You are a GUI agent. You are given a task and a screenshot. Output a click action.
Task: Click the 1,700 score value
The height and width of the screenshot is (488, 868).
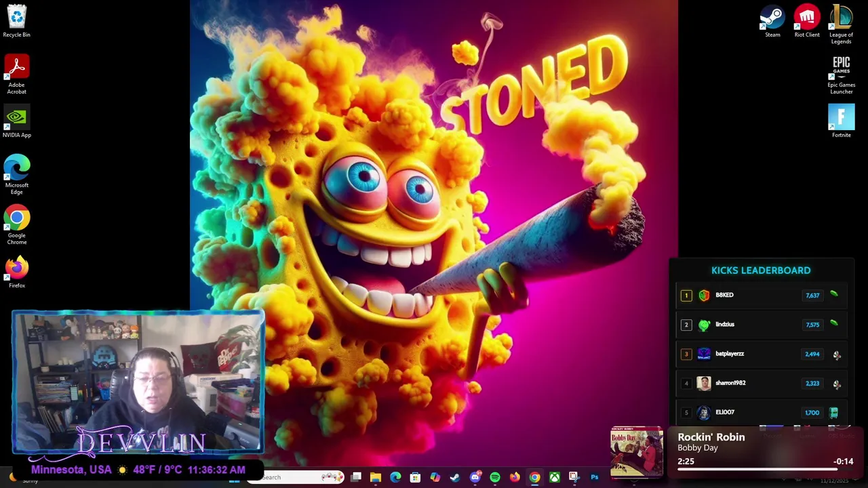[x=812, y=413]
